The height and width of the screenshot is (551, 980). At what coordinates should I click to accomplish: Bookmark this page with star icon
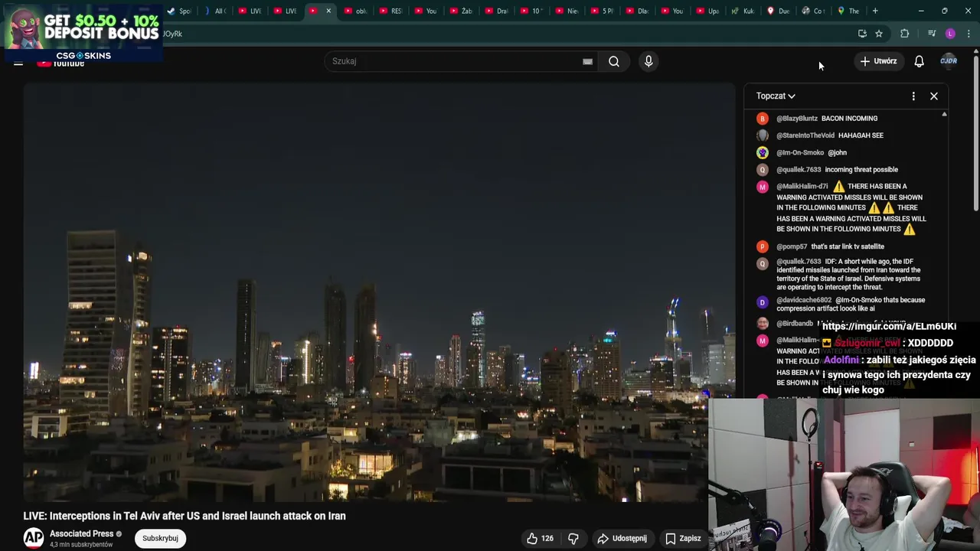click(879, 34)
